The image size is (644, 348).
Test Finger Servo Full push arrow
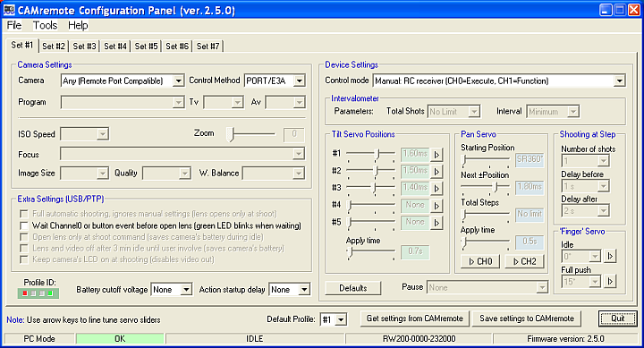(610, 282)
